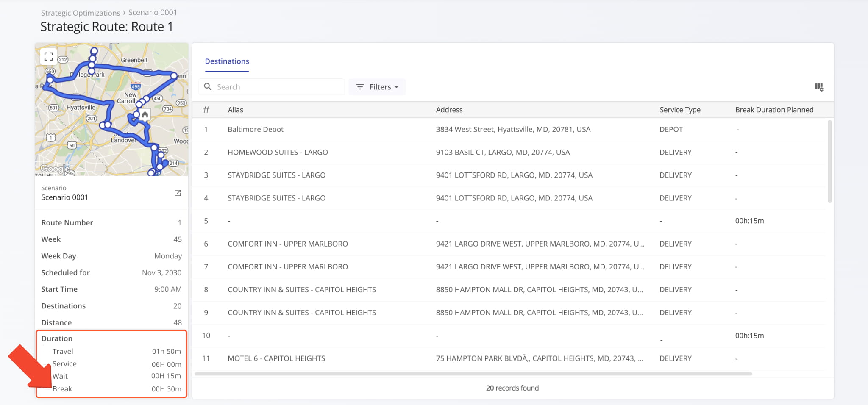Image resolution: width=868 pixels, height=405 pixels.
Task: Expand the map to fullscreen
Action: coord(49,56)
